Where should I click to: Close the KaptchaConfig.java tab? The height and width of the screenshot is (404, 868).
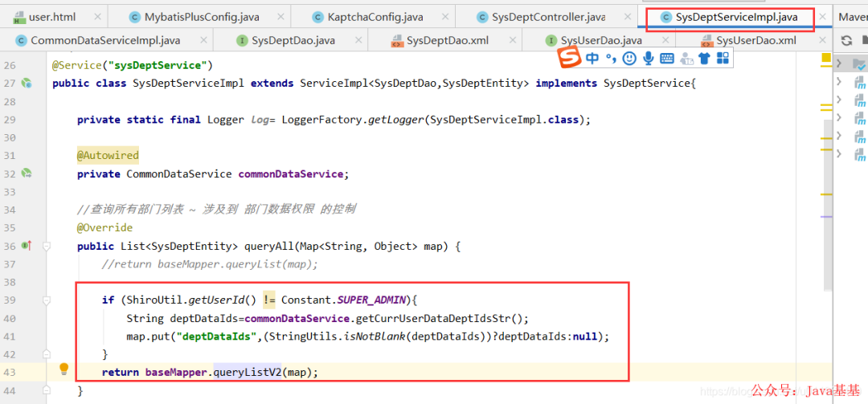[445, 17]
